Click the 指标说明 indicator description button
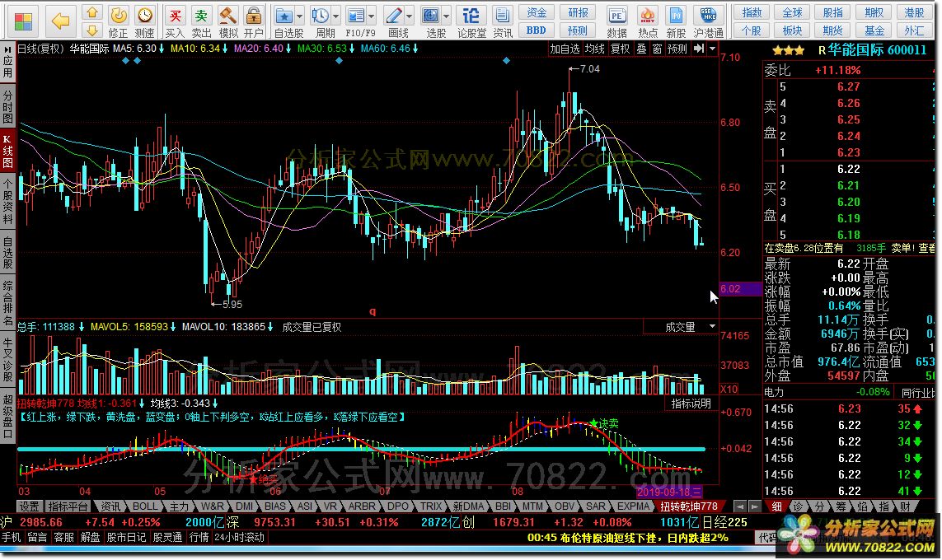This screenshot has width=942, height=560. tap(691, 404)
